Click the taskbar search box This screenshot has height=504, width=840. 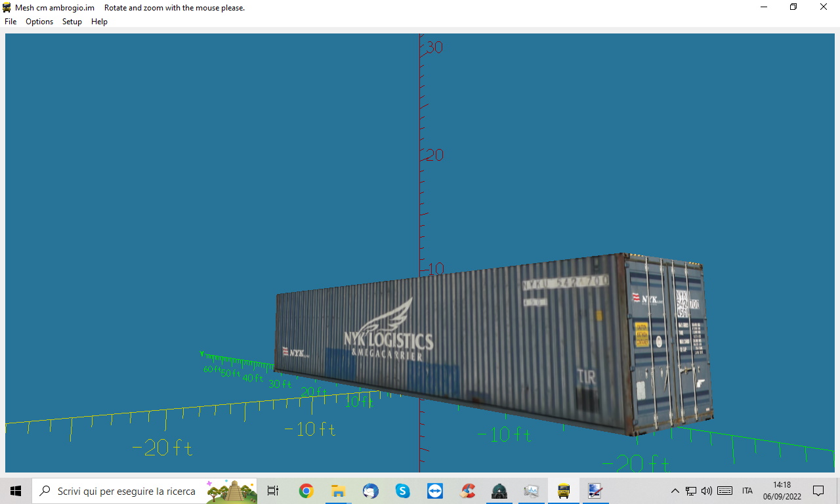point(144,491)
